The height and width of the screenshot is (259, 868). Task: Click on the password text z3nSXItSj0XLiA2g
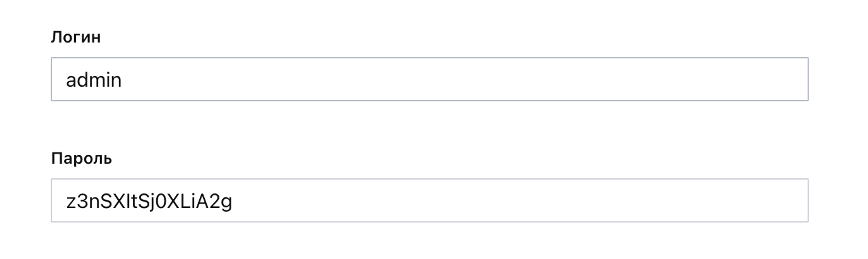[x=149, y=202]
